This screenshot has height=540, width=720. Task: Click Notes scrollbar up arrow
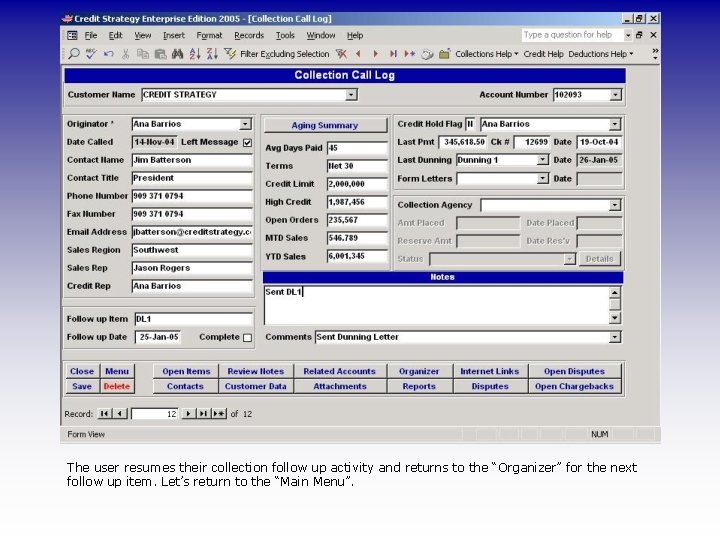(615, 292)
